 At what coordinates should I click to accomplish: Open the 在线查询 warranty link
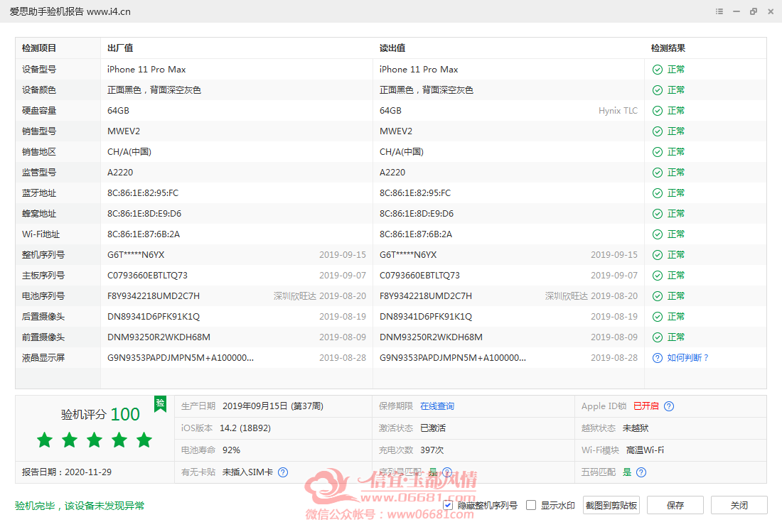[437, 406]
